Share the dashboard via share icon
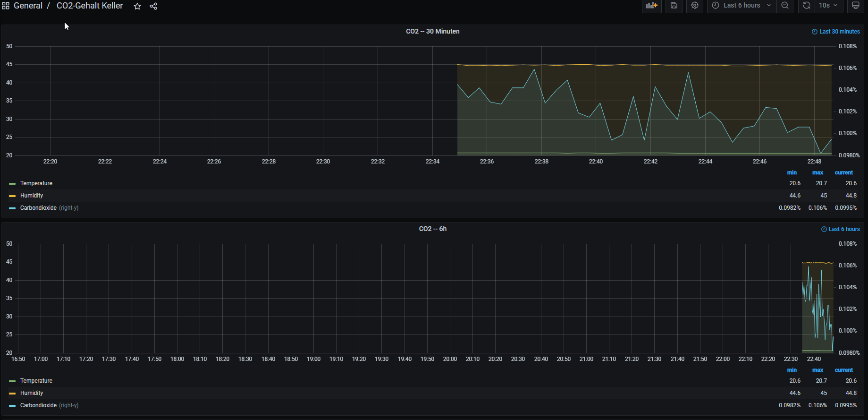Viewport: 868px width, 420px height. (153, 6)
